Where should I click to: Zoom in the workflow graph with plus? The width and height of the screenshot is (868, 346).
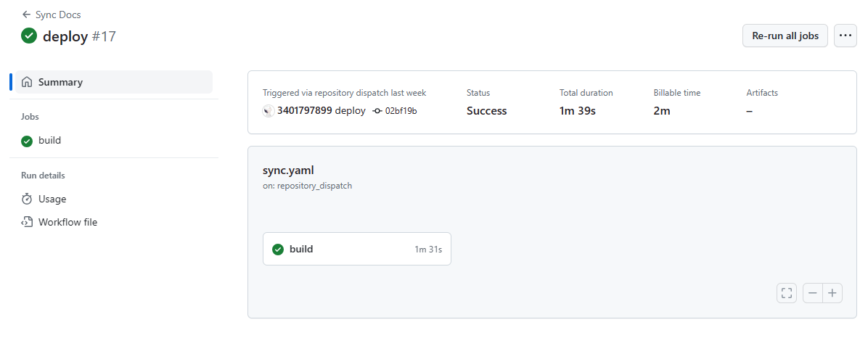[832, 293]
